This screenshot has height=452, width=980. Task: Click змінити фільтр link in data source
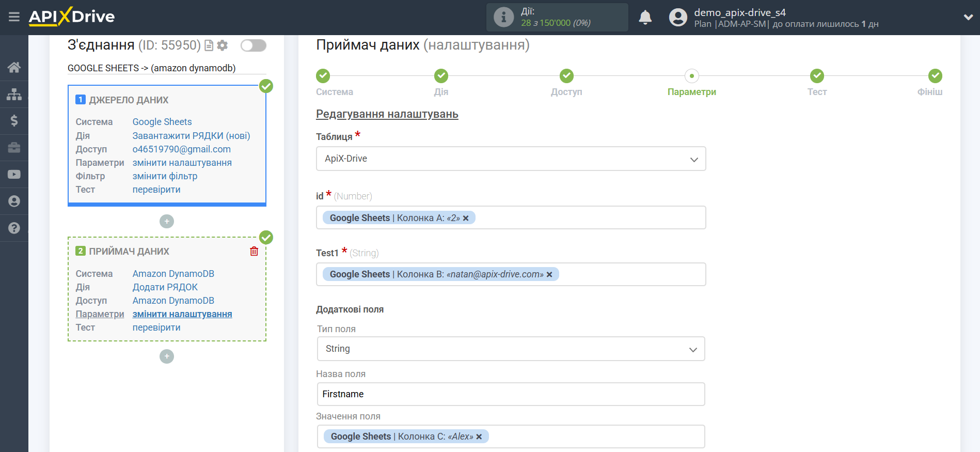coord(165,176)
